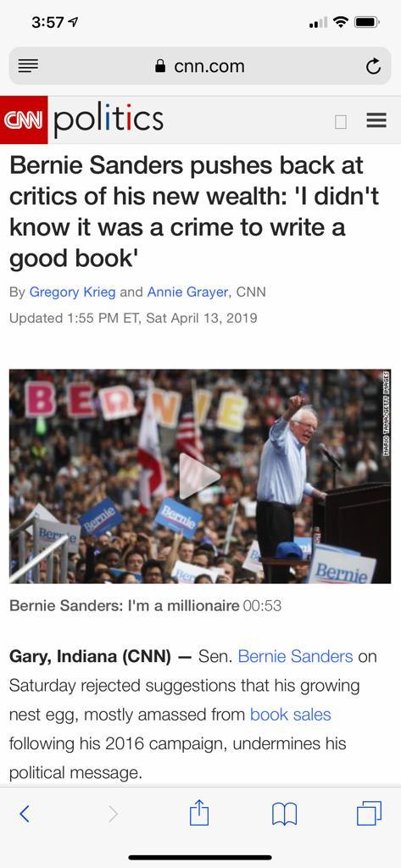Image resolution: width=401 pixels, height=868 pixels.
Task: Tap the Safari forward arrow
Action: pos(113,813)
